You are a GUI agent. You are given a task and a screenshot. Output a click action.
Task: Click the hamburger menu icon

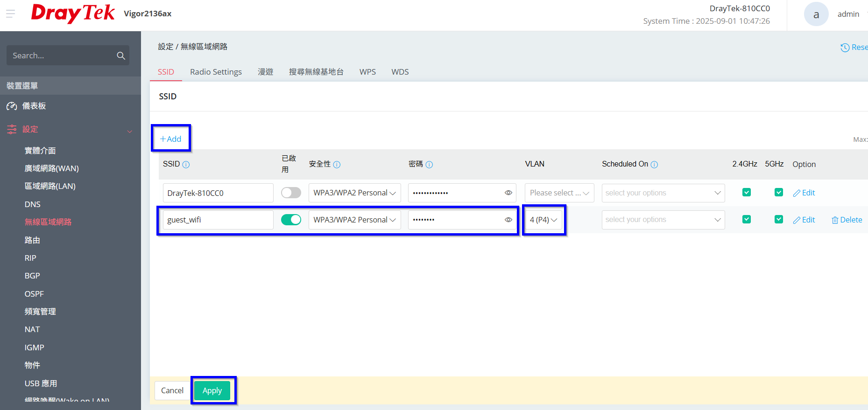[x=10, y=14]
